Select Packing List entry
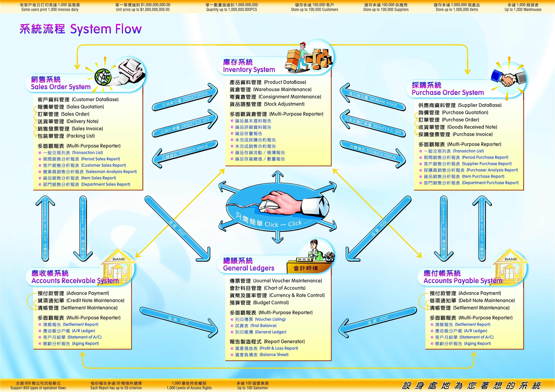The width and height of the screenshot is (555, 392). point(66,136)
